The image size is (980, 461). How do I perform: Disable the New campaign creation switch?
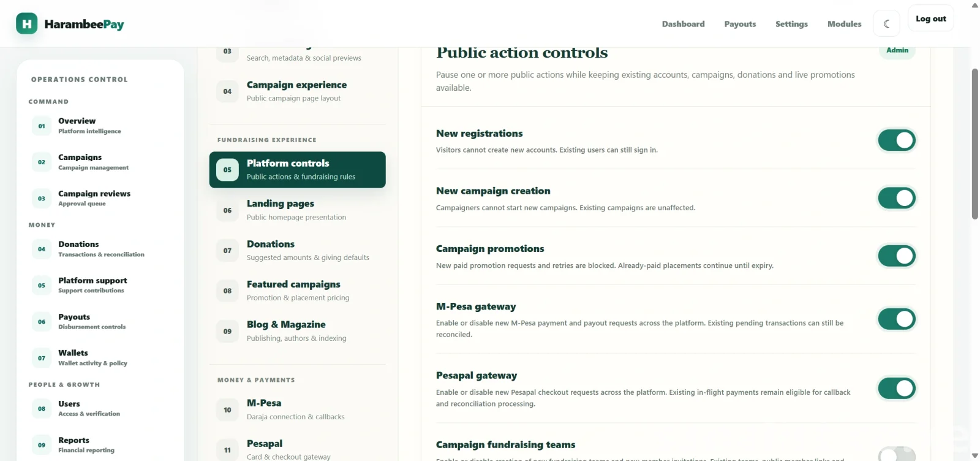pyautogui.click(x=897, y=198)
